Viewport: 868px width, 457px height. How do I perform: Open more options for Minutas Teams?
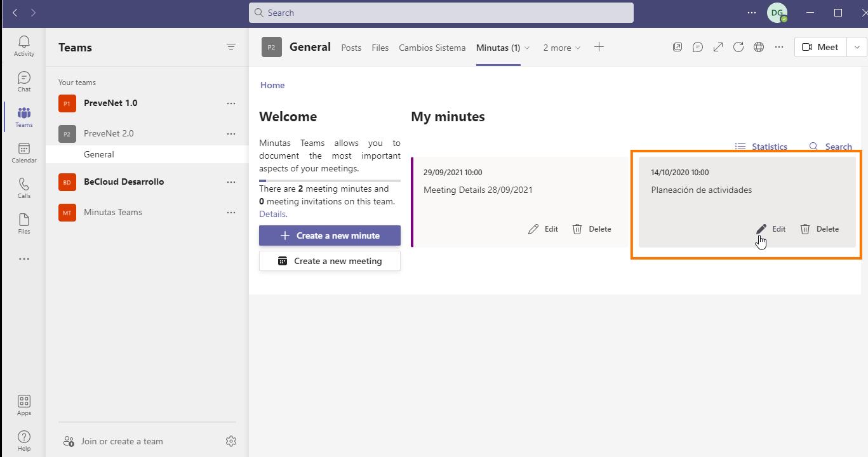point(231,212)
